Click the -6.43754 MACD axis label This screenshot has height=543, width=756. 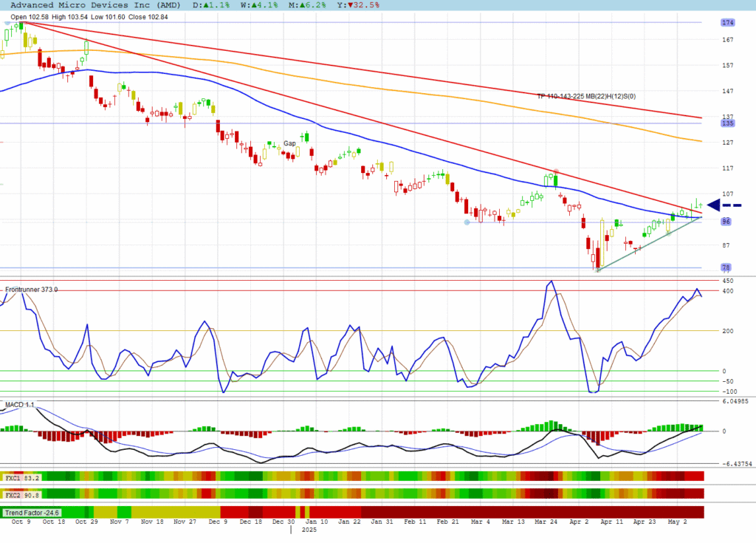pos(737,464)
